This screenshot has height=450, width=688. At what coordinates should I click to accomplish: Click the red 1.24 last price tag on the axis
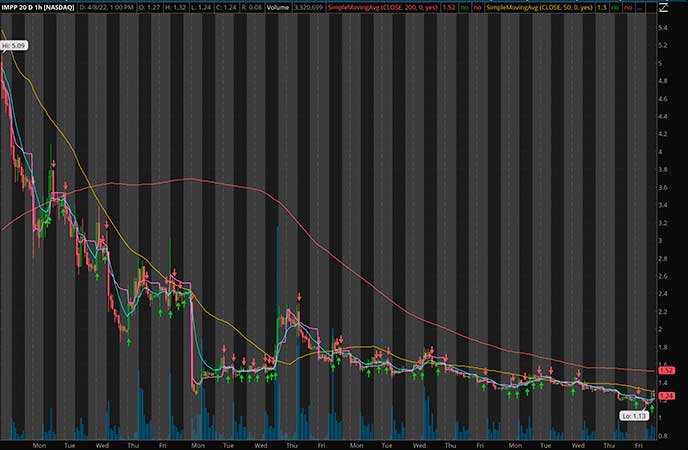667,396
